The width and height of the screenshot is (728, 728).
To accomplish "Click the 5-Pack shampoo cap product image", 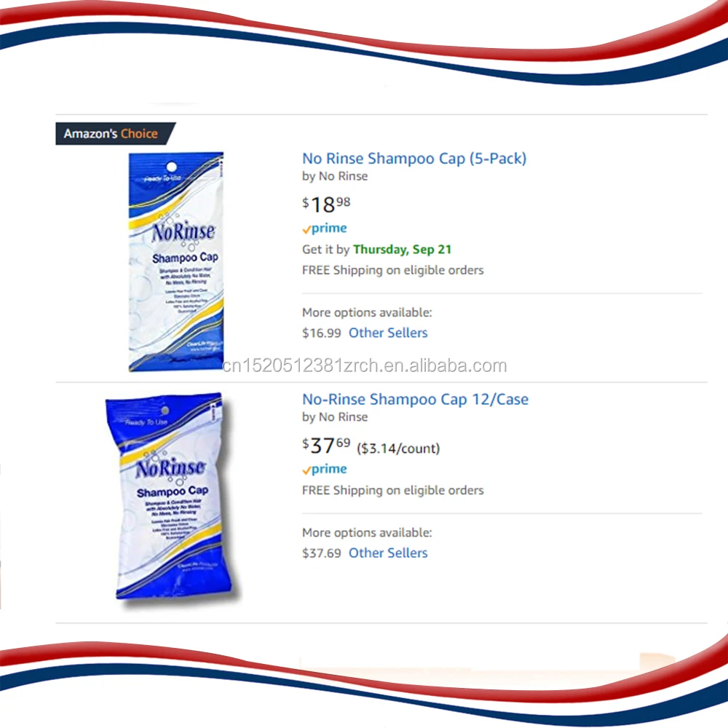I will [x=176, y=261].
